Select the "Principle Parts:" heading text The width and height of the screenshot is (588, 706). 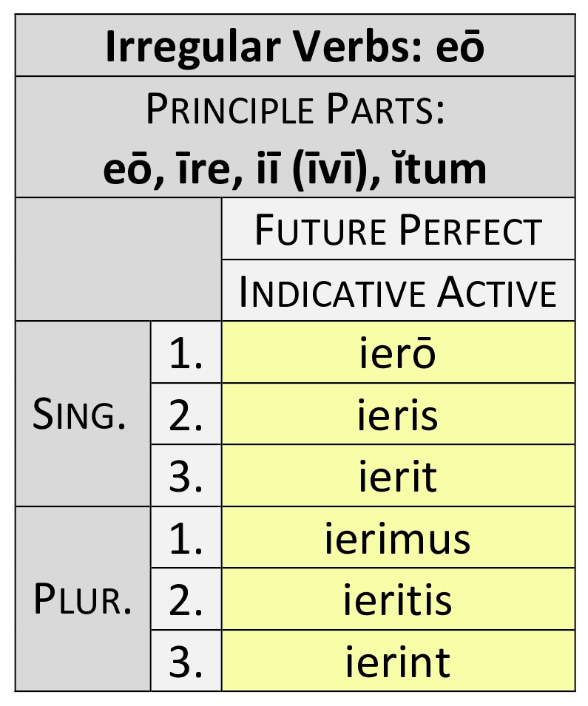point(294,109)
